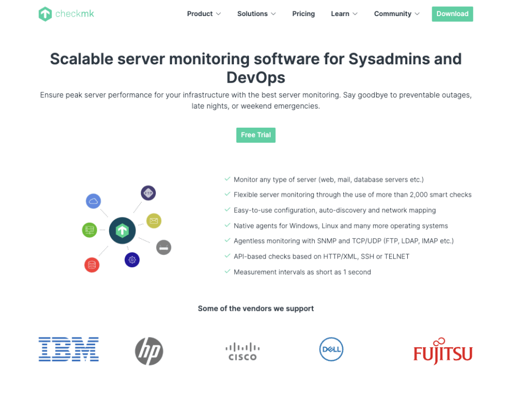Go to the Pricing page
Viewport: 532px width, 394px height.
[x=303, y=14]
